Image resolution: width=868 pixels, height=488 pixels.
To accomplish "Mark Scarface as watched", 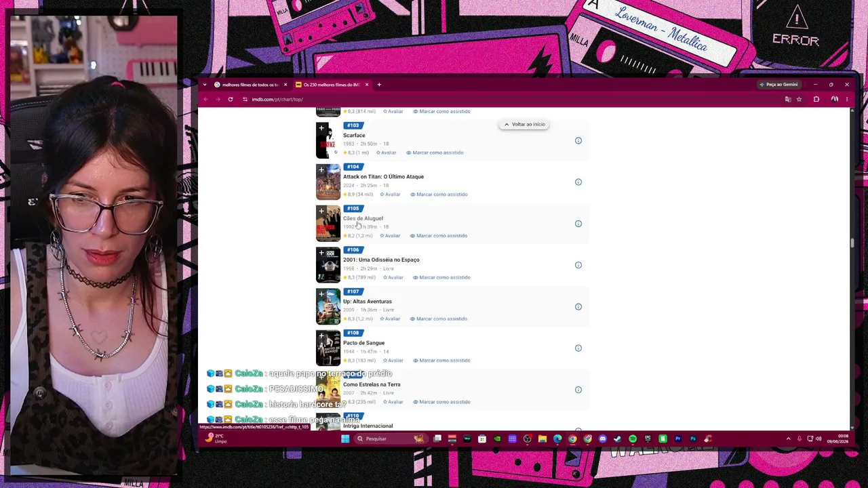I will (435, 152).
